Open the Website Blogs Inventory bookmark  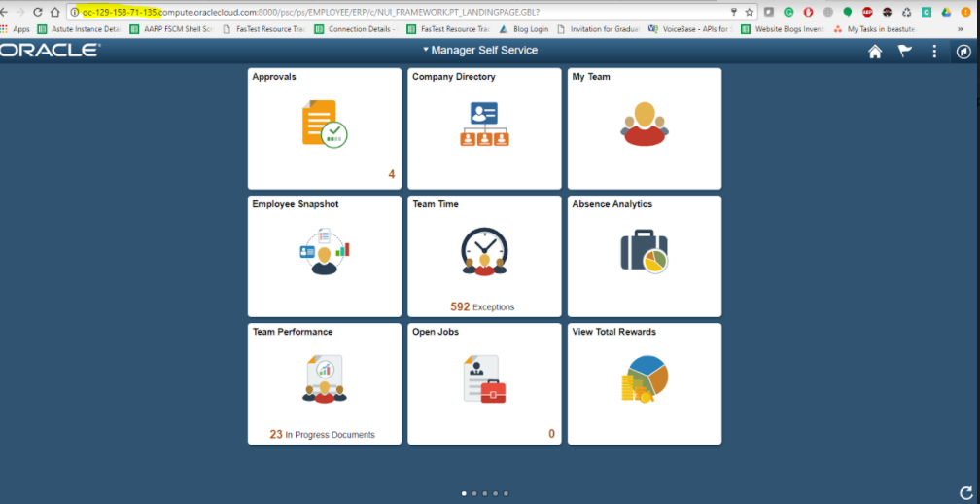click(784, 29)
